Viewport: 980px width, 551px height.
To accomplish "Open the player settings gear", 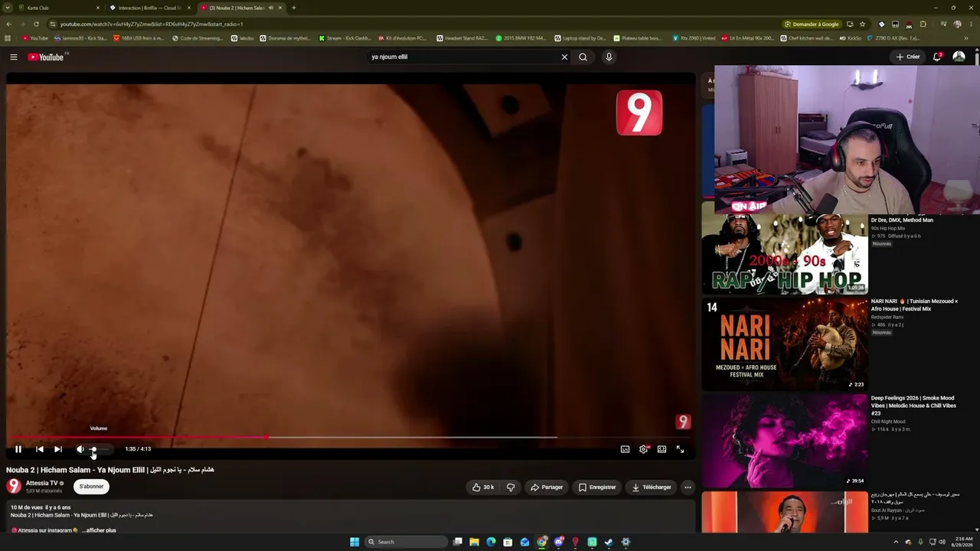I will click(x=643, y=449).
